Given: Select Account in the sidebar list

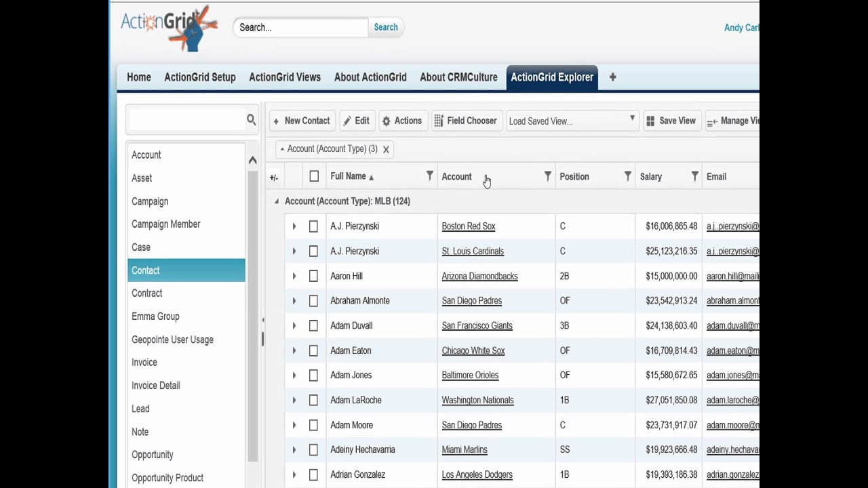Looking at the screenshot, I should 186,155.
